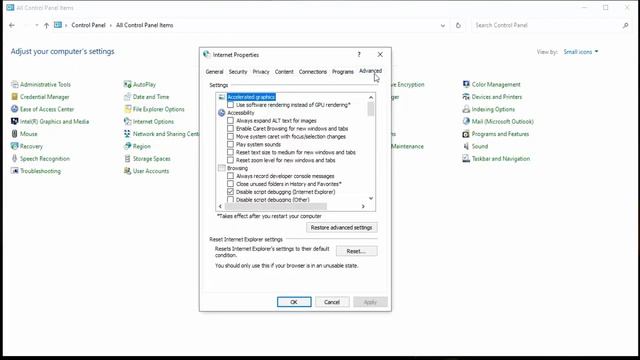
Task: Confirm with the OK button
Action: [294, 302]
